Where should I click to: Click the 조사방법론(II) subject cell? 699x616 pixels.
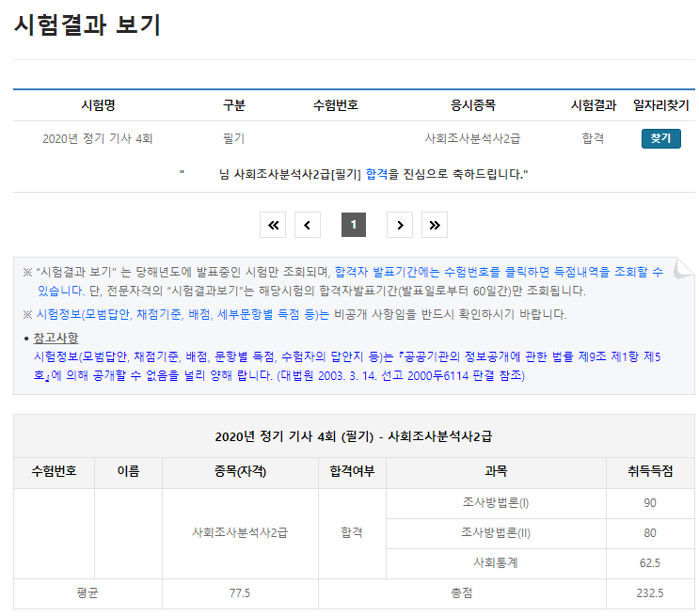point(496,533)
